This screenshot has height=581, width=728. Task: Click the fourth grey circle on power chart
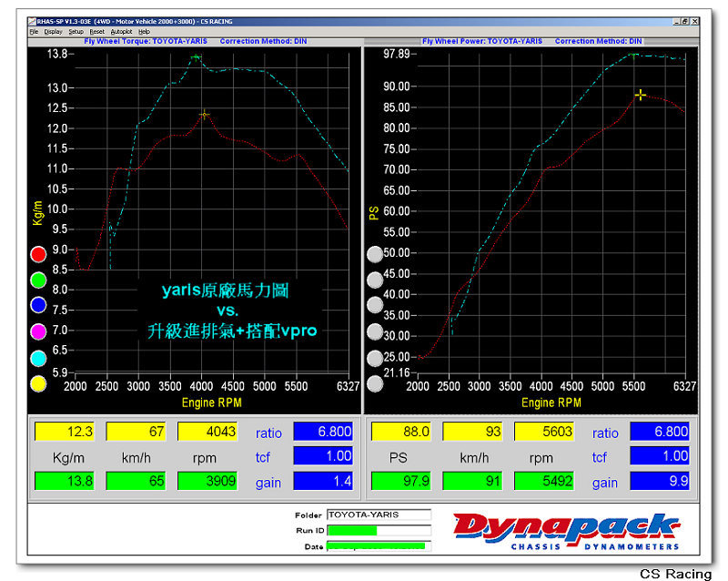point(375,331)
